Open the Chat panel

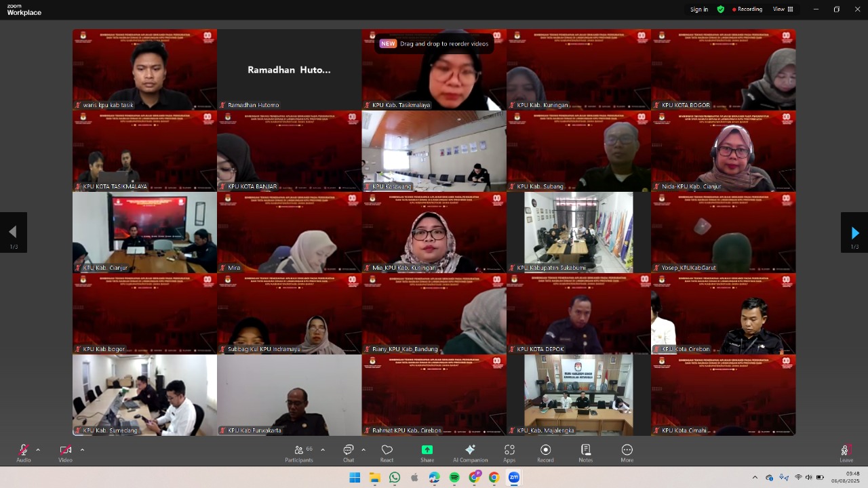pos(349,453)
